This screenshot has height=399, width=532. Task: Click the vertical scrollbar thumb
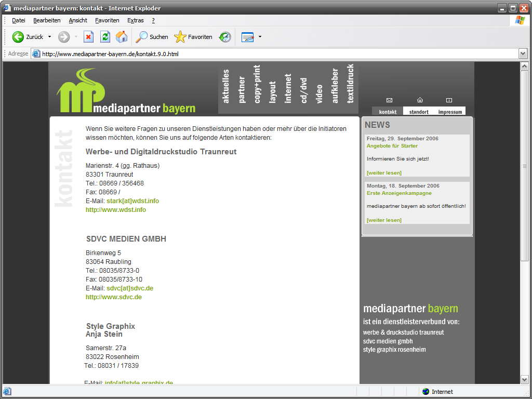tap(524, 166)
